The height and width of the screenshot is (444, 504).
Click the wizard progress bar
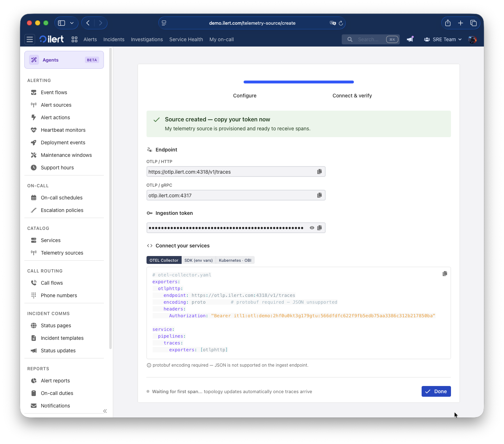[x=299, y=82]
